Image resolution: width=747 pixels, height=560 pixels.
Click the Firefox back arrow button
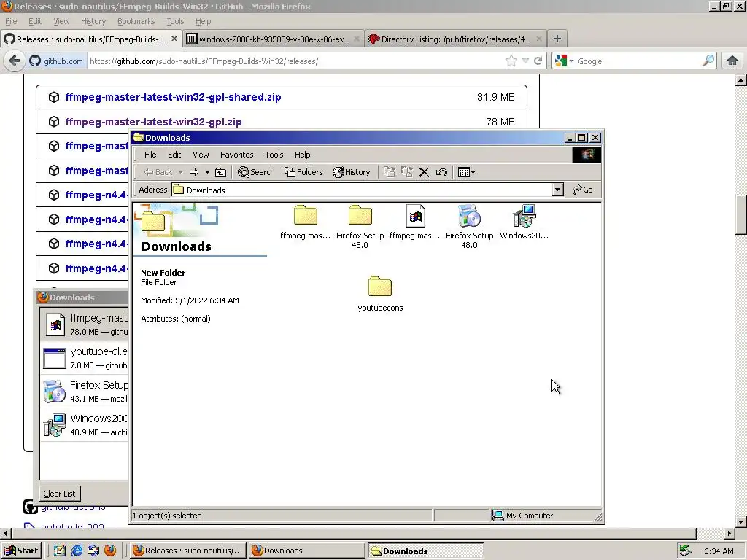(x=15, y=61)
